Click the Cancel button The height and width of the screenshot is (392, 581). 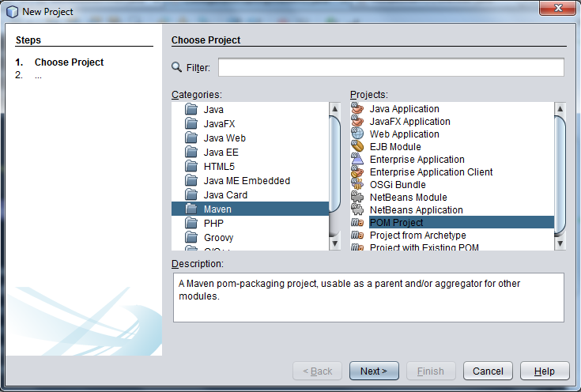(488, 371)
